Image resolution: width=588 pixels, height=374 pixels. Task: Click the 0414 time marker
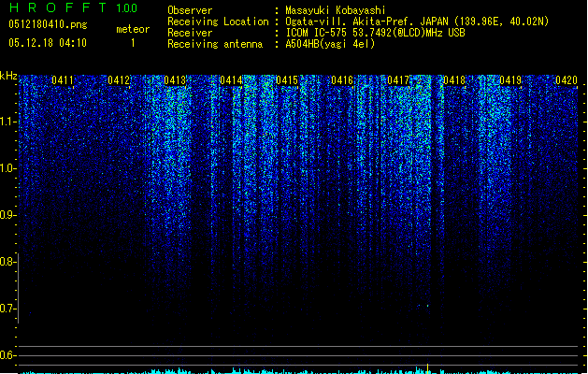tap(231, 80)
